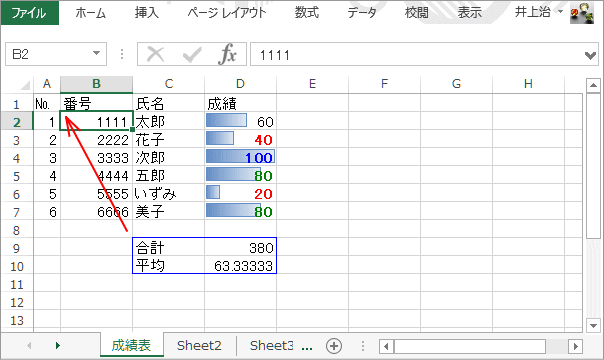Open the 表示 ribbon tab
The height and width of the screenshot is (360, 604).
pyautogui.click(x=470, y=13)
